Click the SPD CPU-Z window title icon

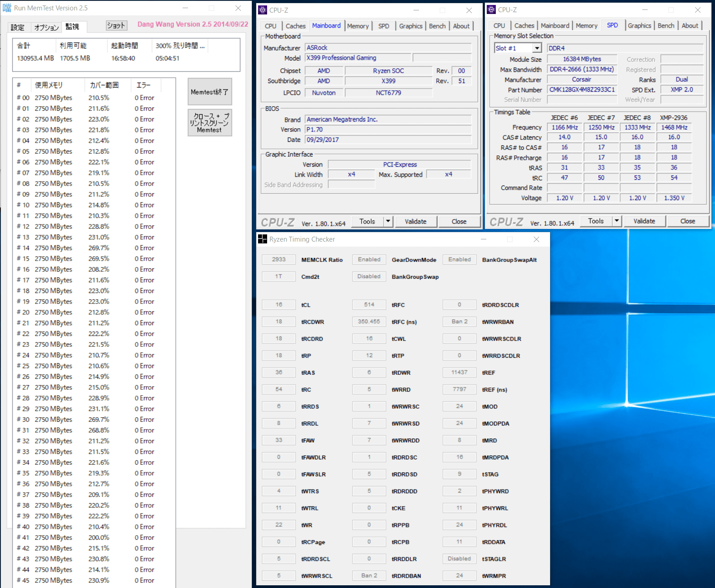coord(491,9)
